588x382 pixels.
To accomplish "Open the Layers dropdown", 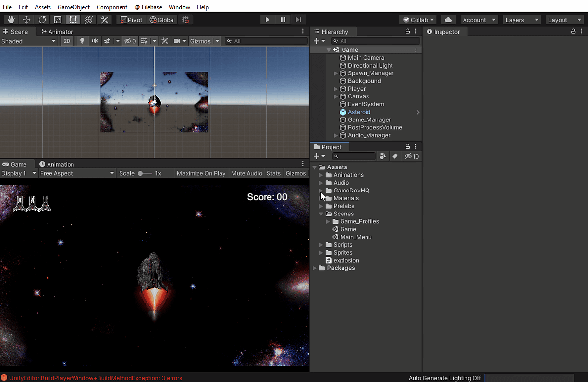I will pos(522,20).
